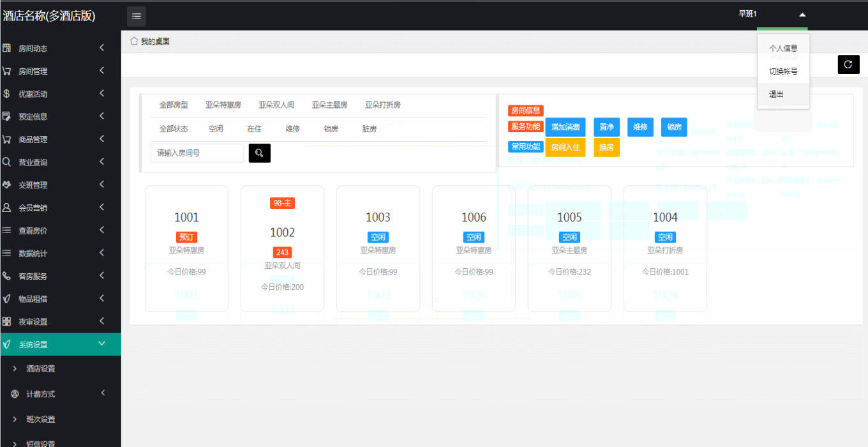Click the 营业查询 magnifier icon
868x447 pixels.
(6, 162)
